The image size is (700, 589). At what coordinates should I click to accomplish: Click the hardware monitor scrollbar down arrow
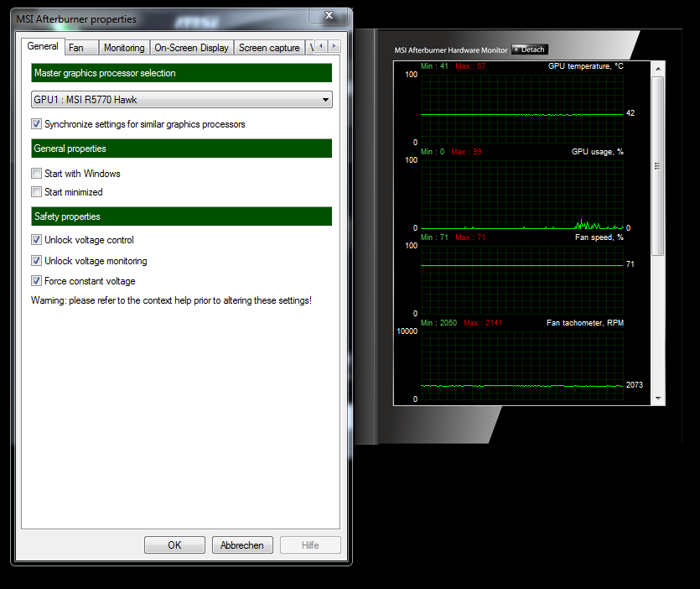tap(658, 399)
